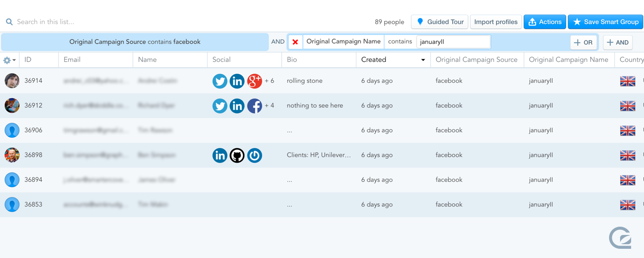Viewport: 644px width, 258px height.
Task: Click the LinkedIn icon in row 36912
Action: pyautogui.click(x=237, y=106)
